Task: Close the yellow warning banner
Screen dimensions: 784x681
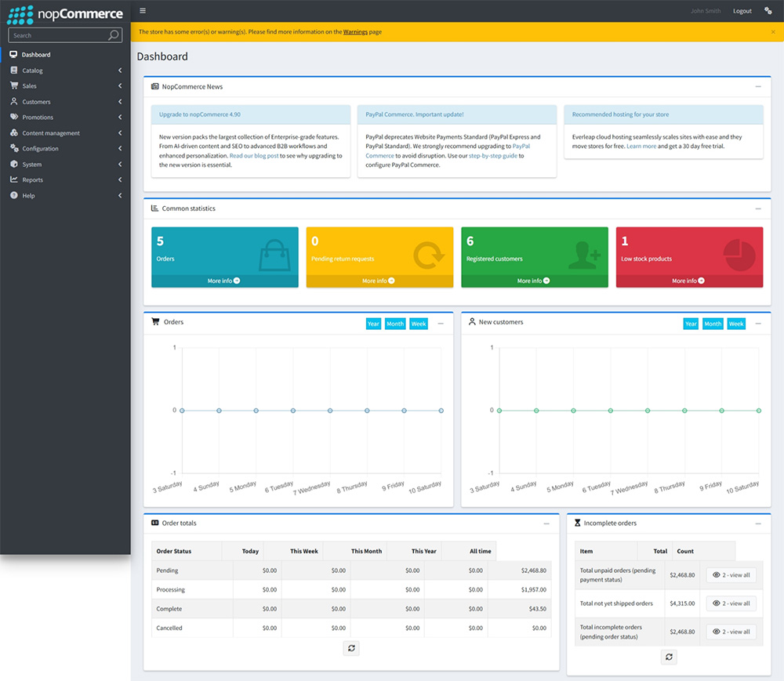Action: 773,32
